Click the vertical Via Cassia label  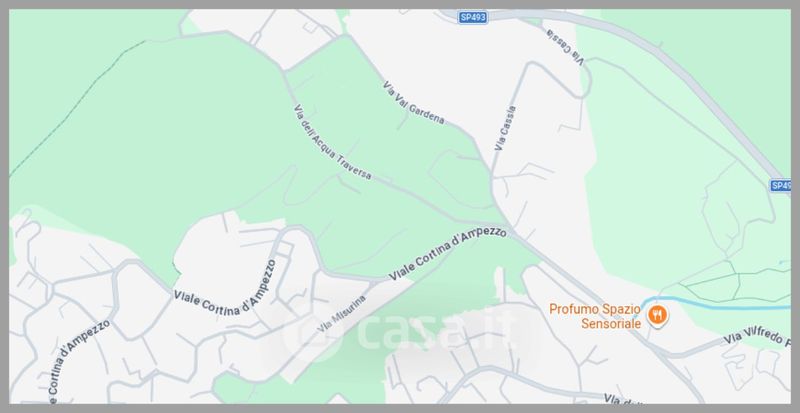505,128
